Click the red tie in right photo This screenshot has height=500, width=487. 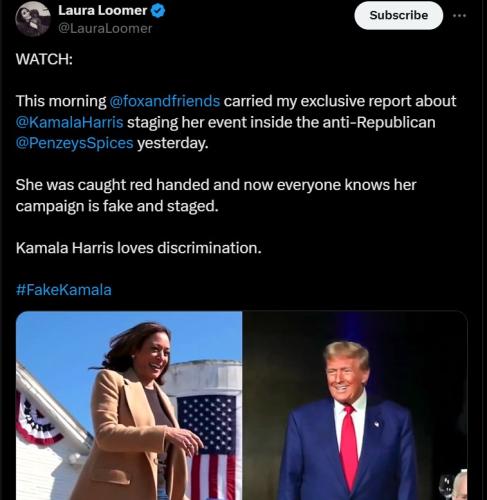click(349, 447)
